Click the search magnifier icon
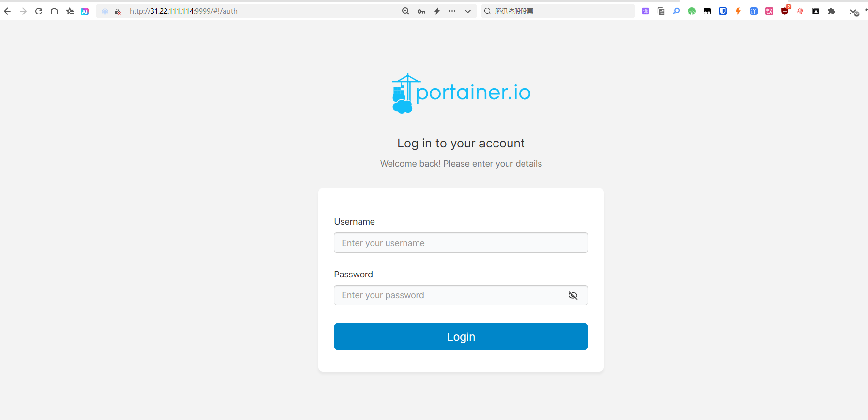 pos(488,11)
